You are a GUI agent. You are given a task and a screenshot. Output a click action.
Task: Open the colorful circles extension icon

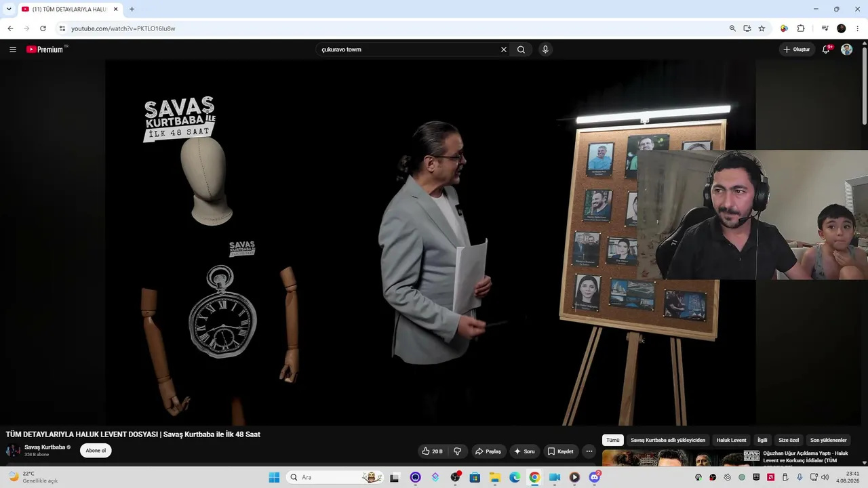pos(784,28)
